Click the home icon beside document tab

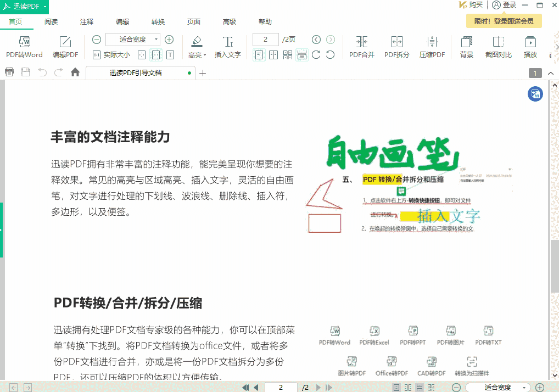click(75, 72)
